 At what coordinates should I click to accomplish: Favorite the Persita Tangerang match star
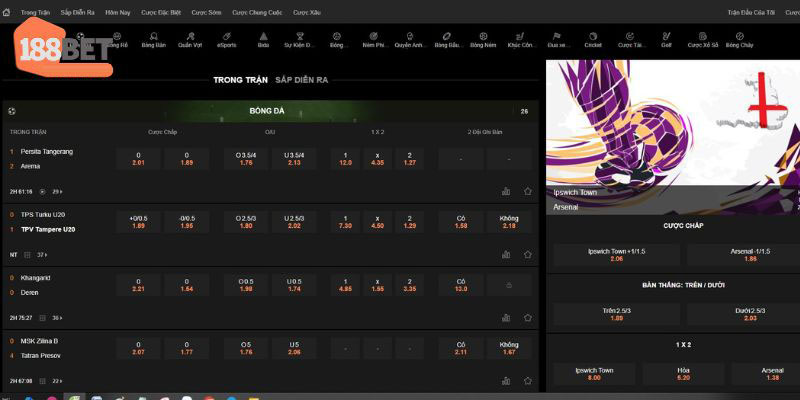pos(528,191)
